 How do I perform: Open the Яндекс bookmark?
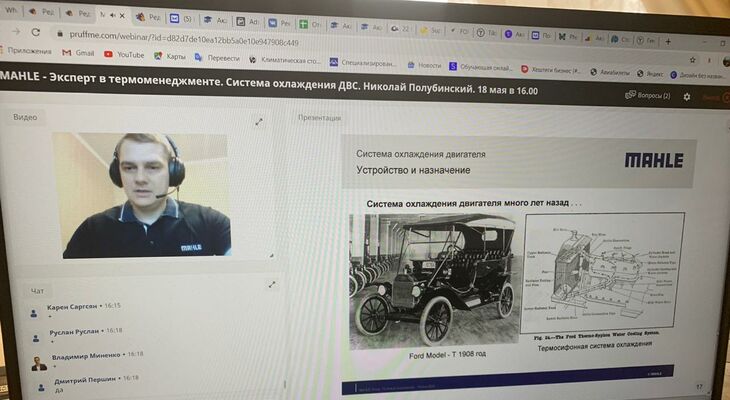pos(650,74)
